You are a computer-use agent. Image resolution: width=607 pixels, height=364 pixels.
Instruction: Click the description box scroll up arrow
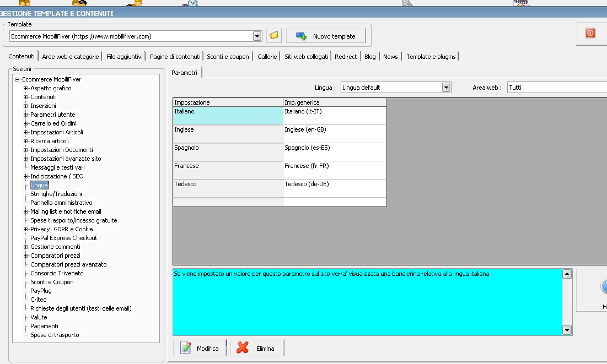[567, 274]
